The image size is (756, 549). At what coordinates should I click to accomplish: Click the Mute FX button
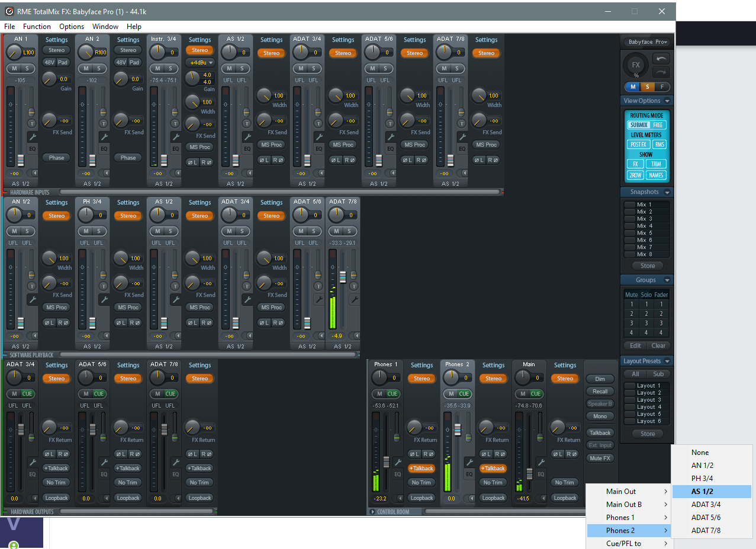(600, 458)
